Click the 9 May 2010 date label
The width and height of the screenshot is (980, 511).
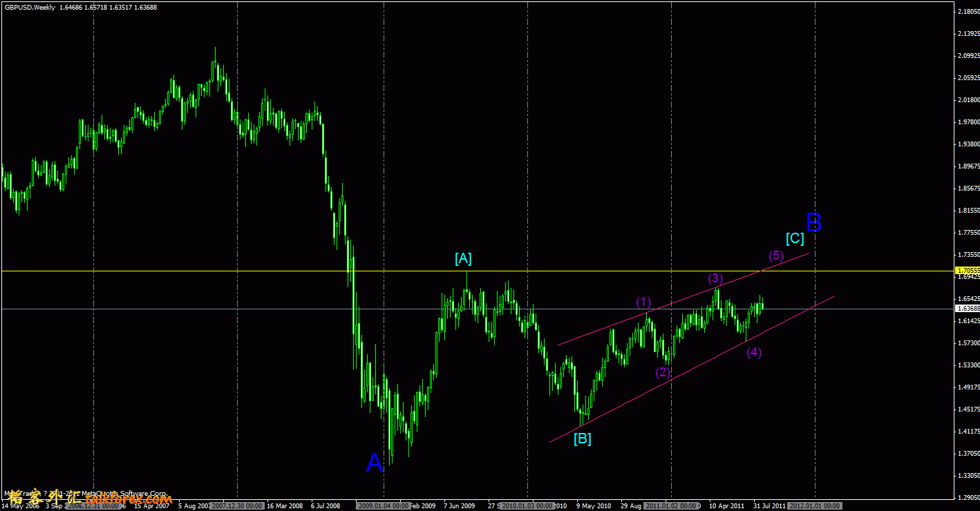(594, 506)
